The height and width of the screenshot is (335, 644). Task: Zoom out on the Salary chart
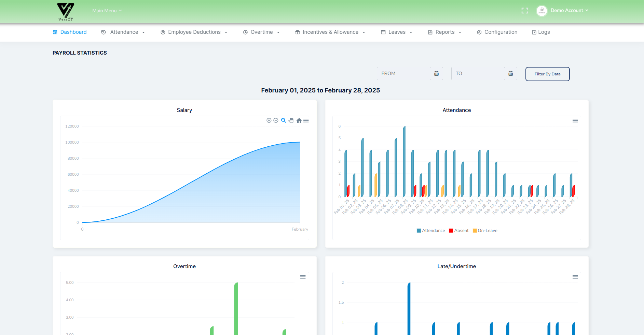(276, 120)
